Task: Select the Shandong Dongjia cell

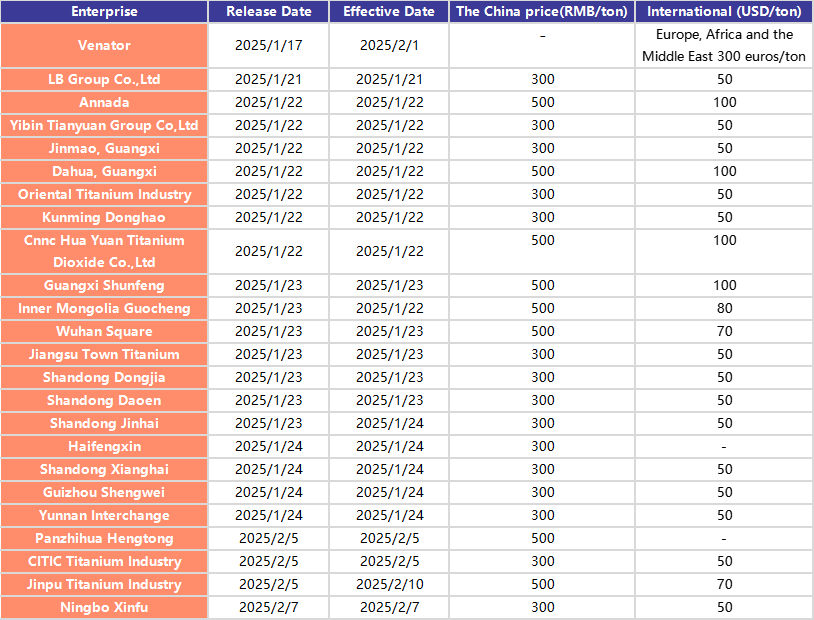Action: [x=104, y=377]
